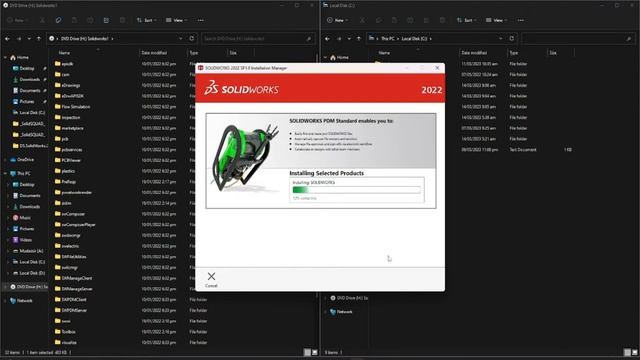
Task: Open New menu in DVD Drive window
Action: click(x=18, y=20)
